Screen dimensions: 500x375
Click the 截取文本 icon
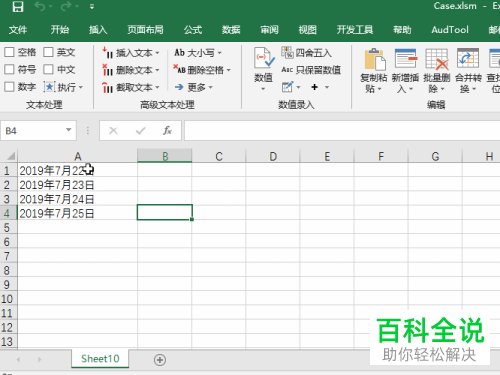click(x=108, y=87)
